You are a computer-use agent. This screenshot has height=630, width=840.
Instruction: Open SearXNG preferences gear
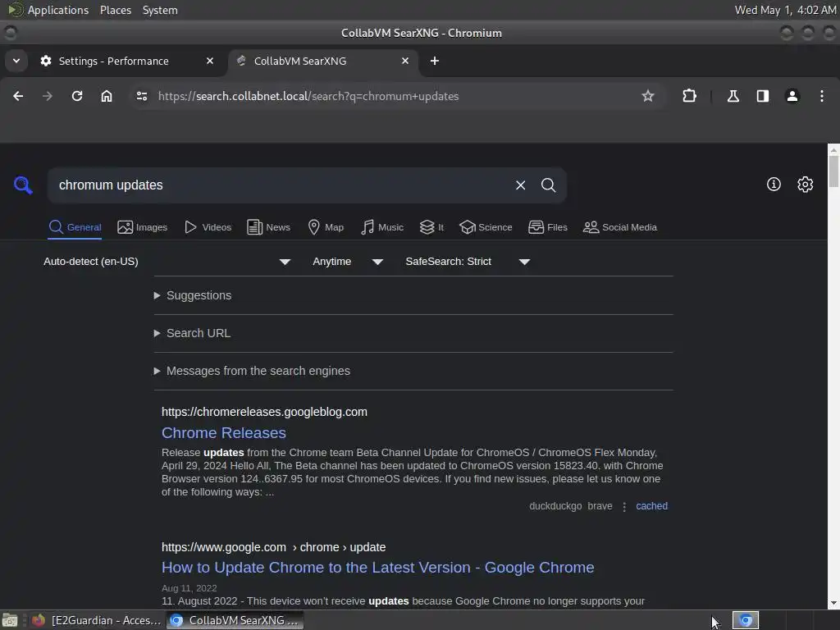pos(806,185)
